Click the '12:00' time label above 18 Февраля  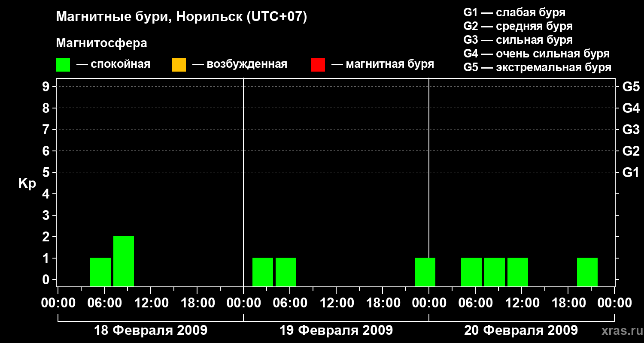(x=151, y=303)
